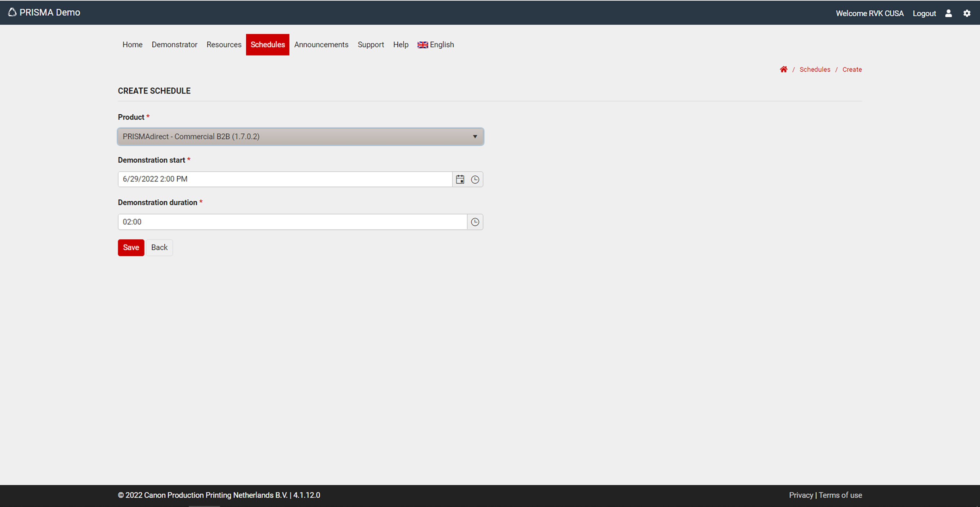Open the time picker for Demonstration start
Screen dimensions: 980x507
point(475,179)
